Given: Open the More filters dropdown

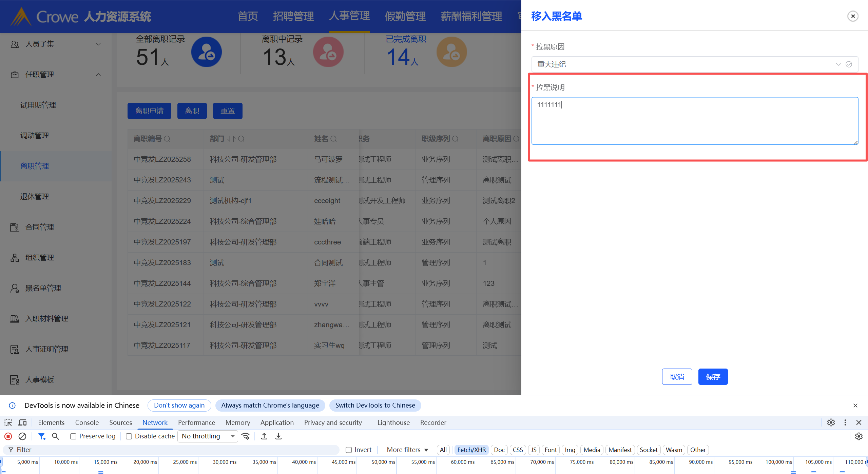Looking at the screenshot, I should point(407,450).
